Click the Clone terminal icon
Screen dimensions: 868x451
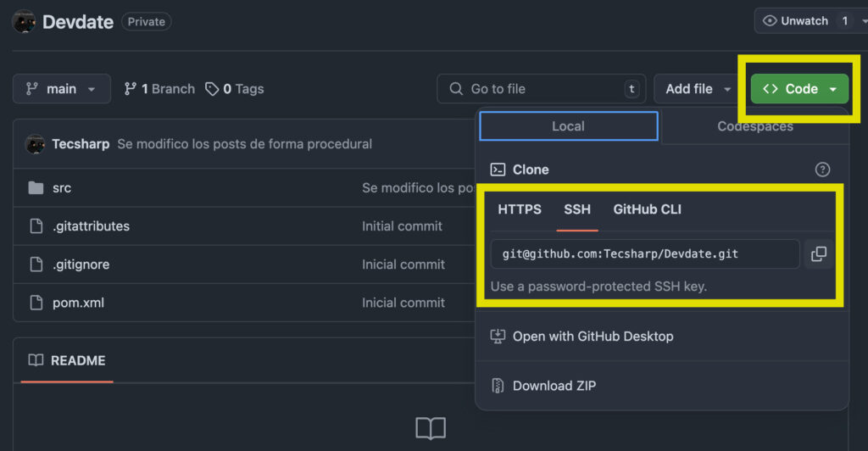[498, 170]
